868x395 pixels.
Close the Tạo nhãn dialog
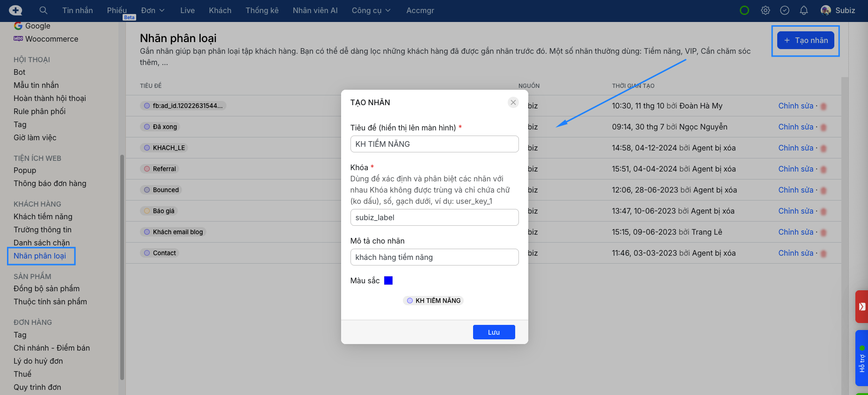(513, 102)
